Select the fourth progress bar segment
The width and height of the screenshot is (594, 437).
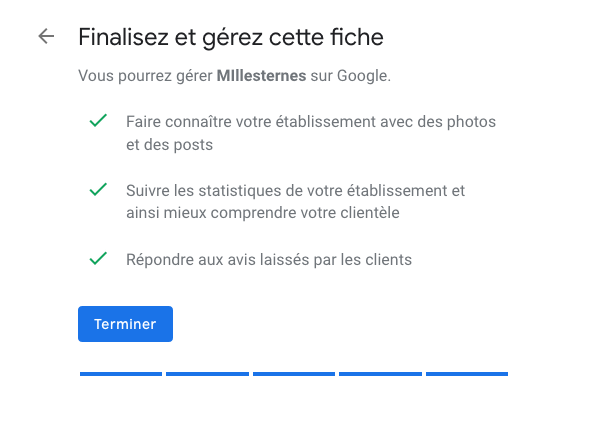tap(380, 374)
